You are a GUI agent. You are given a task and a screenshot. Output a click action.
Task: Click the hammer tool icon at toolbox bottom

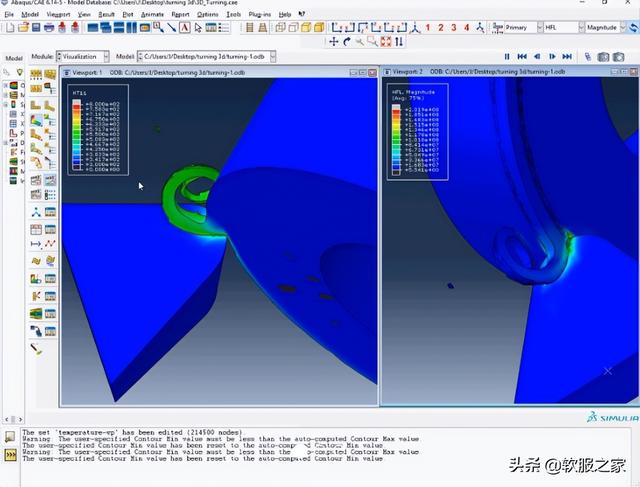(36, 349)
